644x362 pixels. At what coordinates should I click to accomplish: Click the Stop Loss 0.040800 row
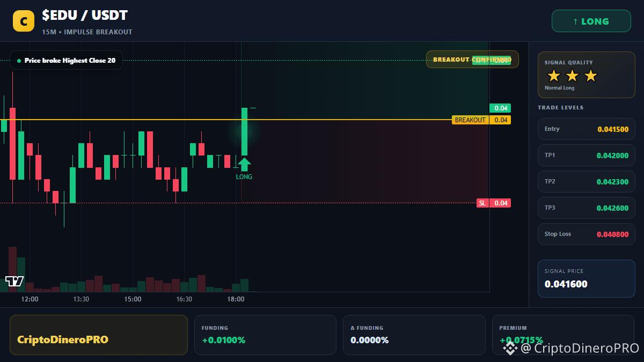click(x=587, y=234)
